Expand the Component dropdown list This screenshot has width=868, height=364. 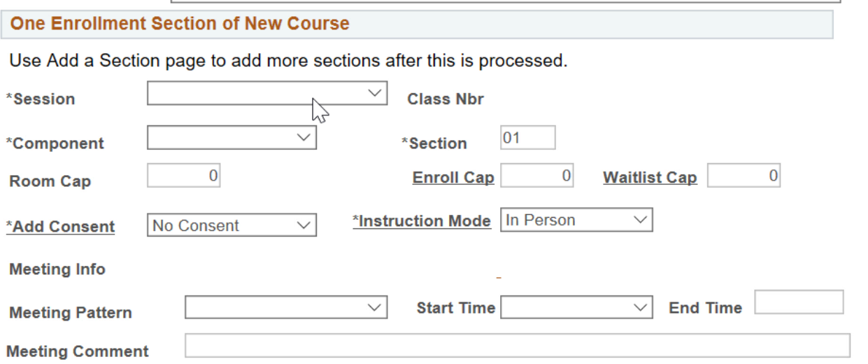[x=232, y=137]
